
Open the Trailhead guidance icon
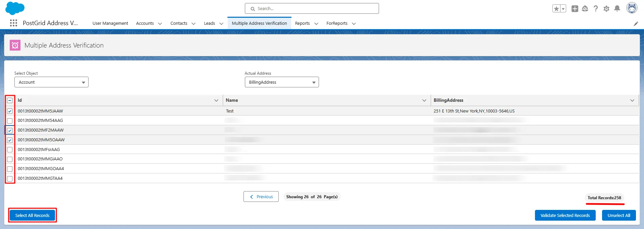(x=585, y=9)
